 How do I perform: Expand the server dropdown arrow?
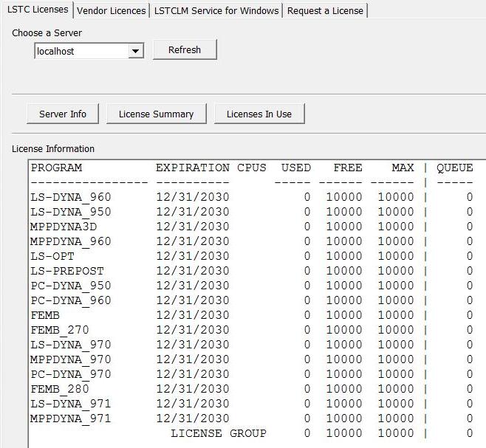click(135, 51)
